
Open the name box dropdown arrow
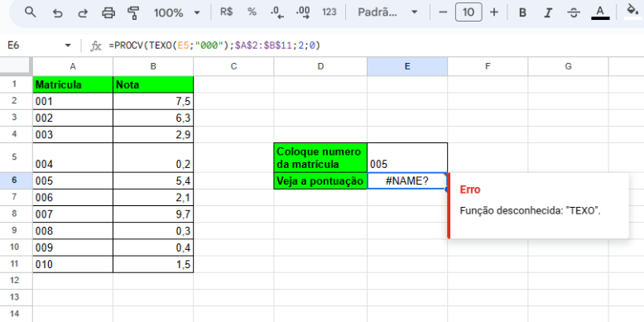tap(68, 46)
